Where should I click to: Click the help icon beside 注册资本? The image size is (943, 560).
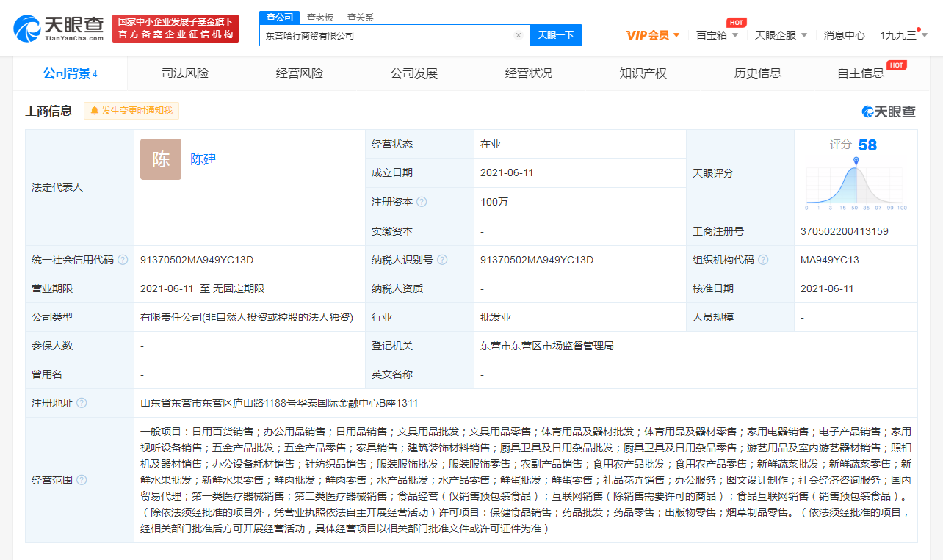422,202
